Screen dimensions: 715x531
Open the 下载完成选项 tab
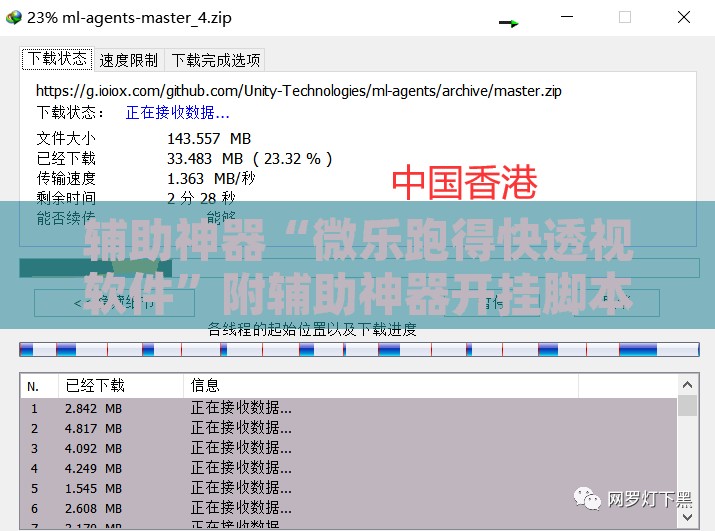pos(215,60)
